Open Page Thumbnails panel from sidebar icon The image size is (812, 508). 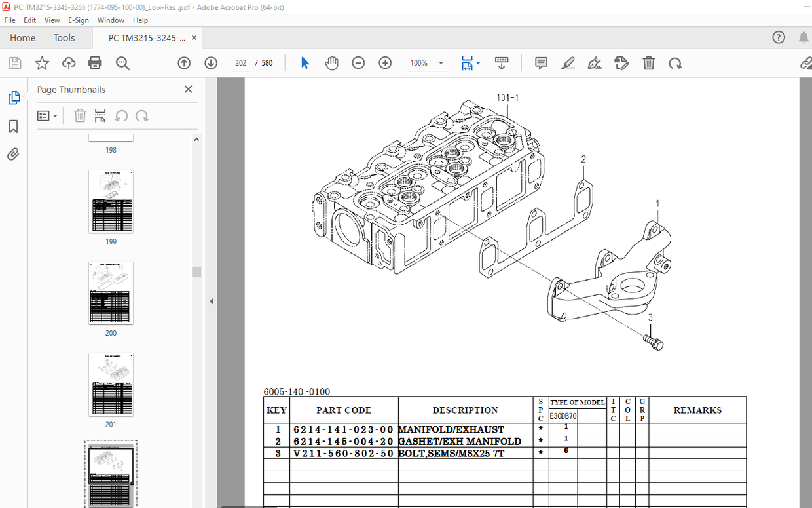coord(14,98)
